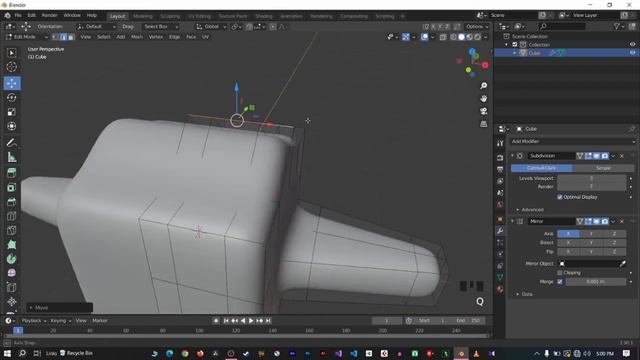The height and width of the screenshot is (360, 640).
Task: Toggle Mirror Axis X button
Action: (568, 233)
